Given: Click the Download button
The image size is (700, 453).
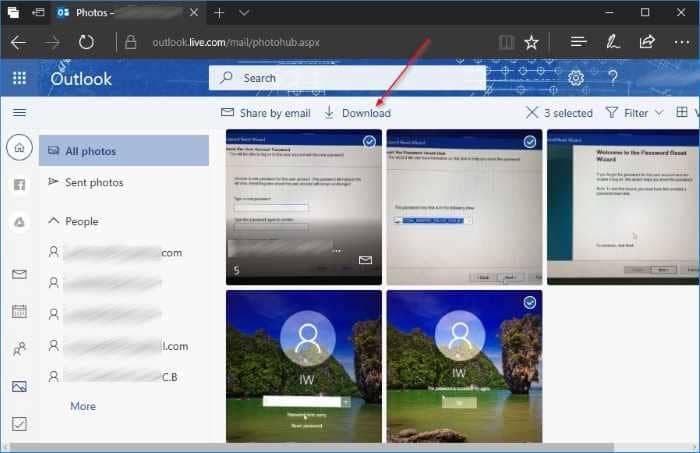Looking at the screenshot, I should [358, 113].
